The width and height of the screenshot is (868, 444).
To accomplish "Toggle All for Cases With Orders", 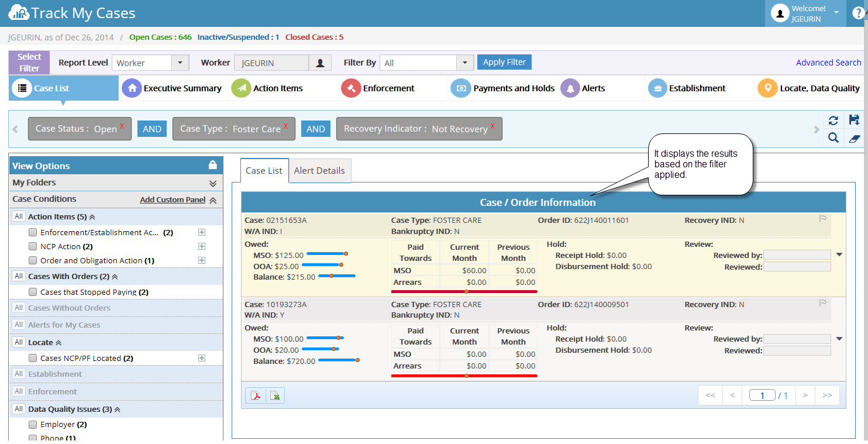I will (x=19, y=276).
